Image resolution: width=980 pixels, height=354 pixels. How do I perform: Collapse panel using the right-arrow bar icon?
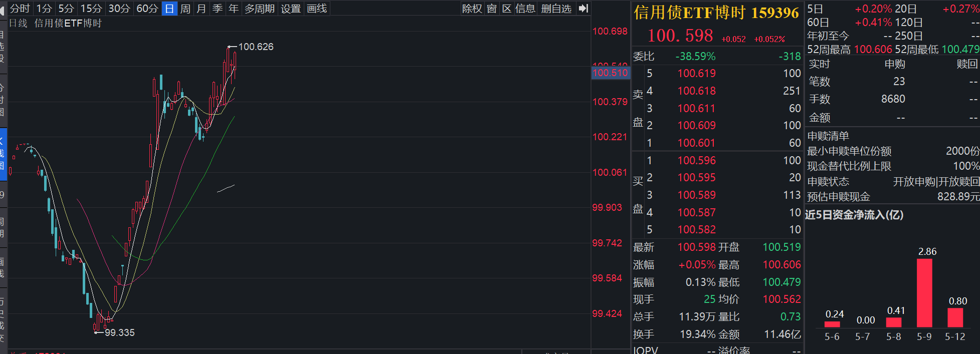click(583, 9)
